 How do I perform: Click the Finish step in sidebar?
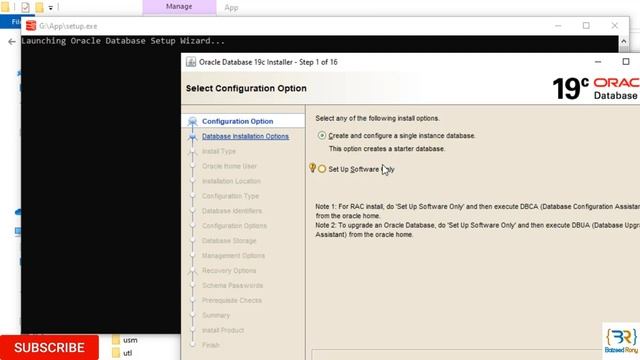pos(211,345)
